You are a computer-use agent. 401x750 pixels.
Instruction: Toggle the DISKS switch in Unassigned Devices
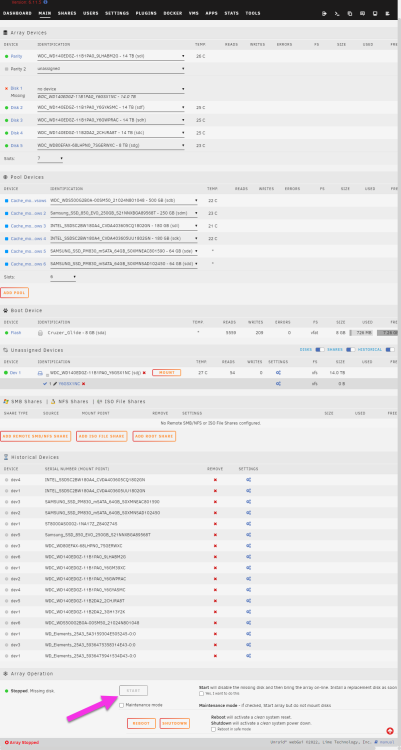[320, 350]
